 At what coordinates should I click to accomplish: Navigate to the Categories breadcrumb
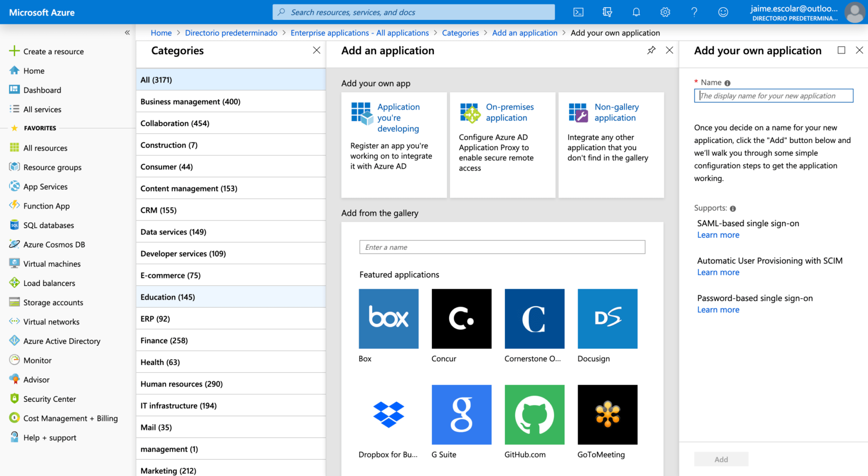pyautogui.click(x=460, y=33)
